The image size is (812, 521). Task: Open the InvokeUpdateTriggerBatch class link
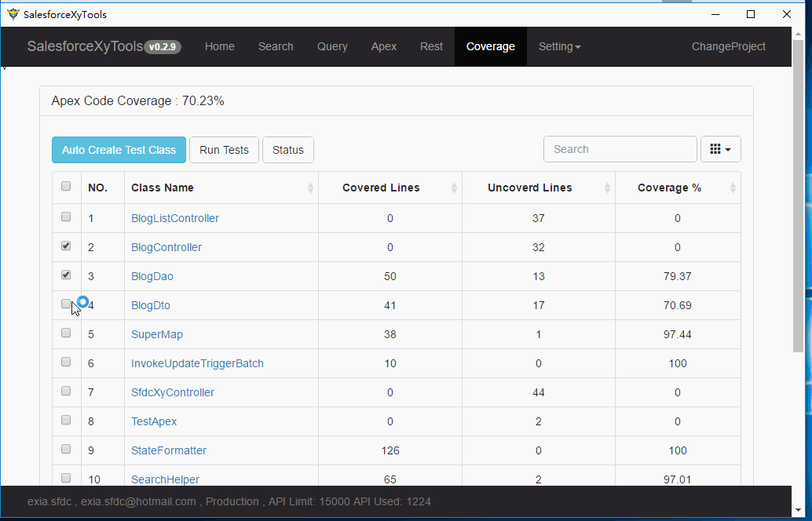(x=197, y=363)
